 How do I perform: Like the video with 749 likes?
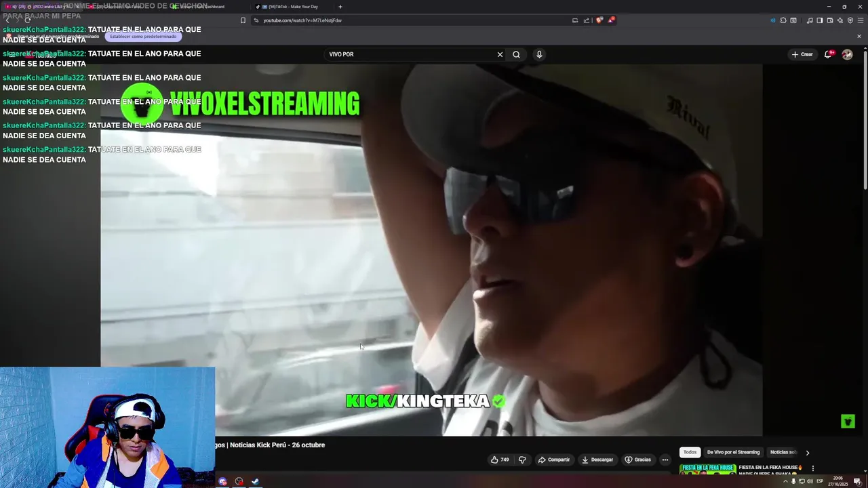click(500, 460)
